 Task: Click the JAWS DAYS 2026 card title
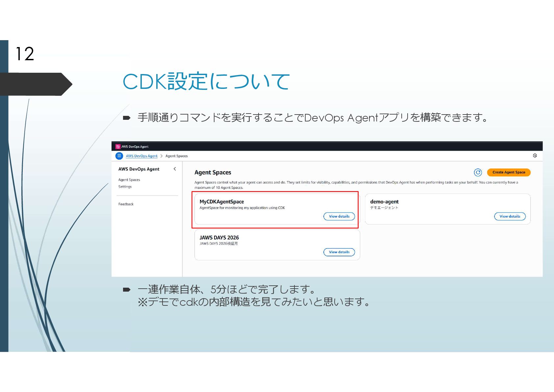click(219, 238)
